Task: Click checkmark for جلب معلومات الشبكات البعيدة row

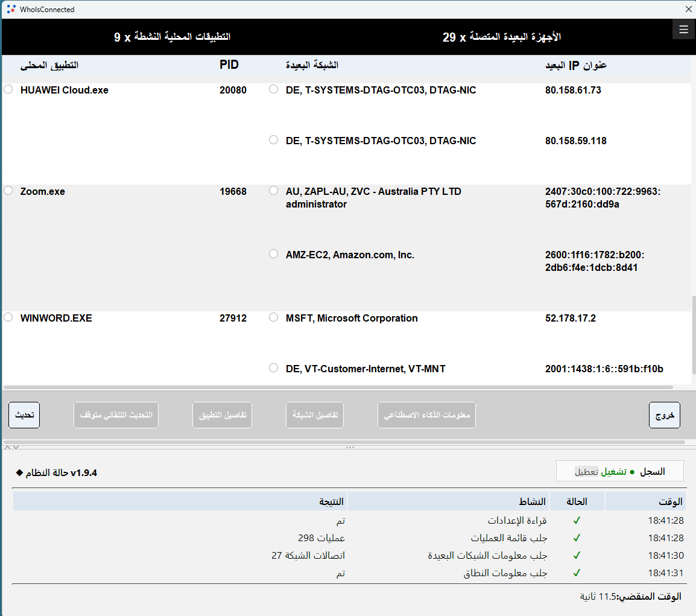Action: tap(577, 555)
